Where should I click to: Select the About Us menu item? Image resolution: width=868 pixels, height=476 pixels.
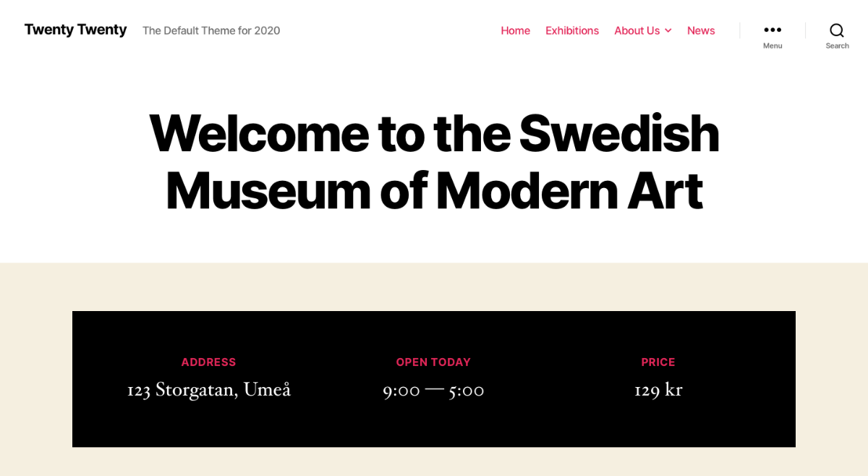point(637,30)
